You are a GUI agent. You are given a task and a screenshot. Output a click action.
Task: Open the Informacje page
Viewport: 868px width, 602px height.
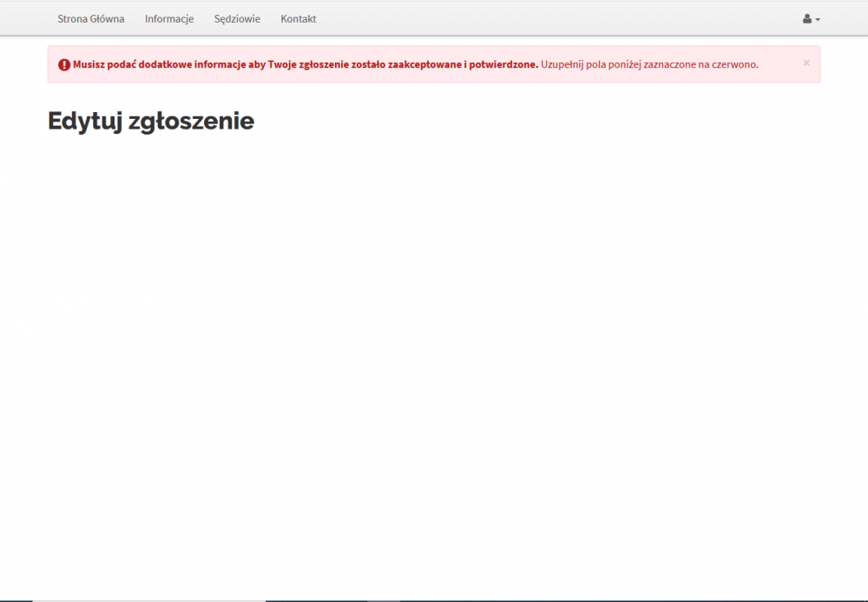[169, 19]
